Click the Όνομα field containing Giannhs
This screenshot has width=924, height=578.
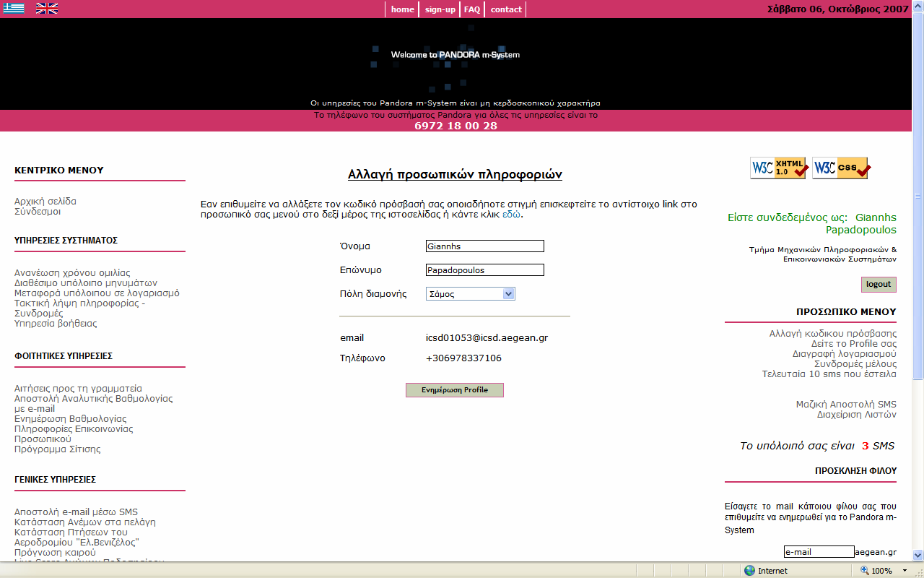(485, 246)
